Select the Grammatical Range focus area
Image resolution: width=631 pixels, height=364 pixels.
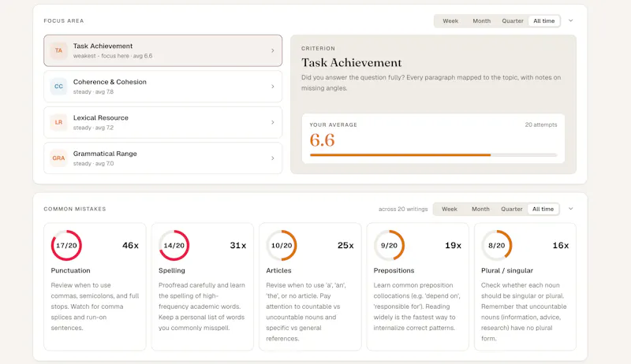[163, 158]
